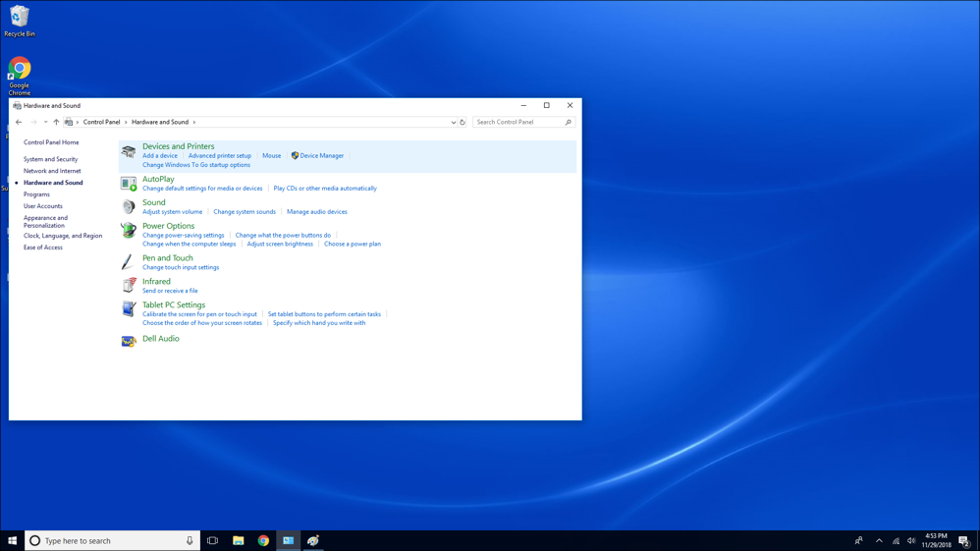Launch Chrome from the taskbar

click(263, 540)
